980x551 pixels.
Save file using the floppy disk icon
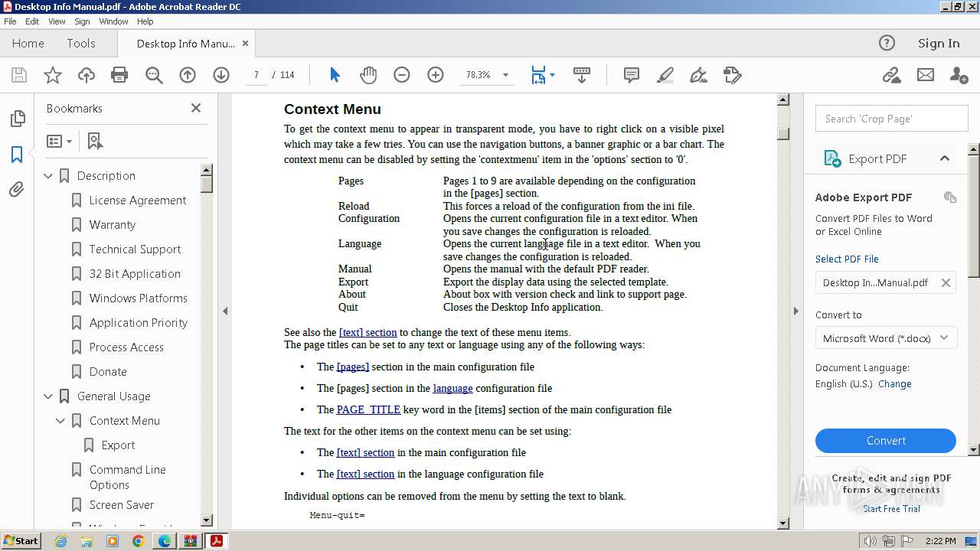click(19, 75)
